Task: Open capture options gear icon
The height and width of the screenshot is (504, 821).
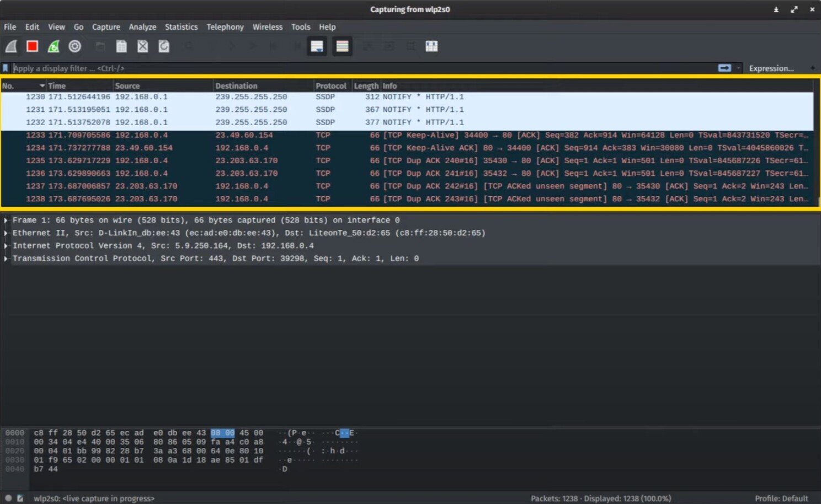Action: pyautogui.click(x=75, y=46)
